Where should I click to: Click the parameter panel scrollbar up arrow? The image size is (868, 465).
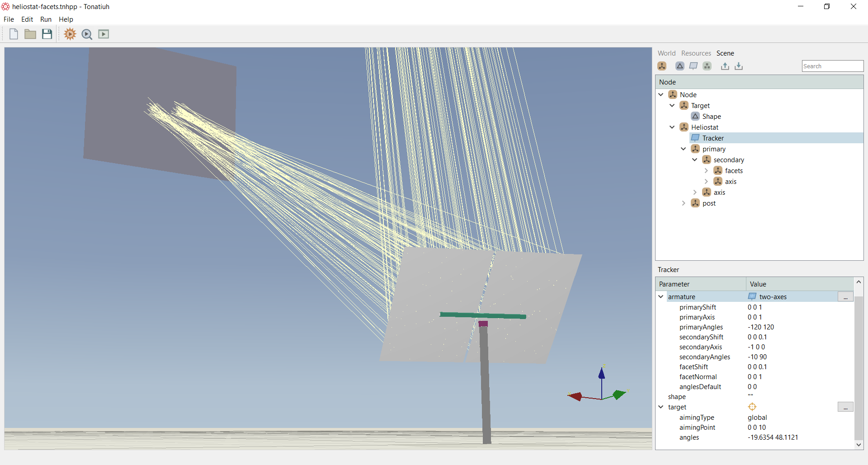pyautogui.click(x=859, y=282)
